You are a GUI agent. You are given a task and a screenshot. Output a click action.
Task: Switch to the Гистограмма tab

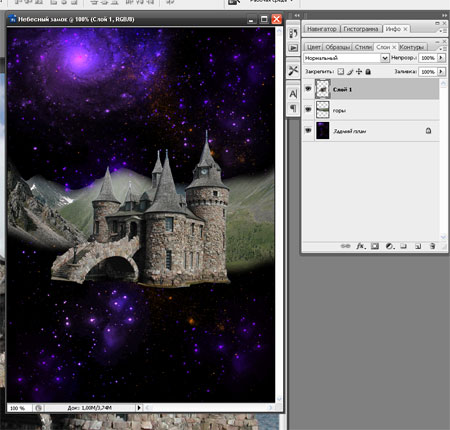(x=361, y=29)
